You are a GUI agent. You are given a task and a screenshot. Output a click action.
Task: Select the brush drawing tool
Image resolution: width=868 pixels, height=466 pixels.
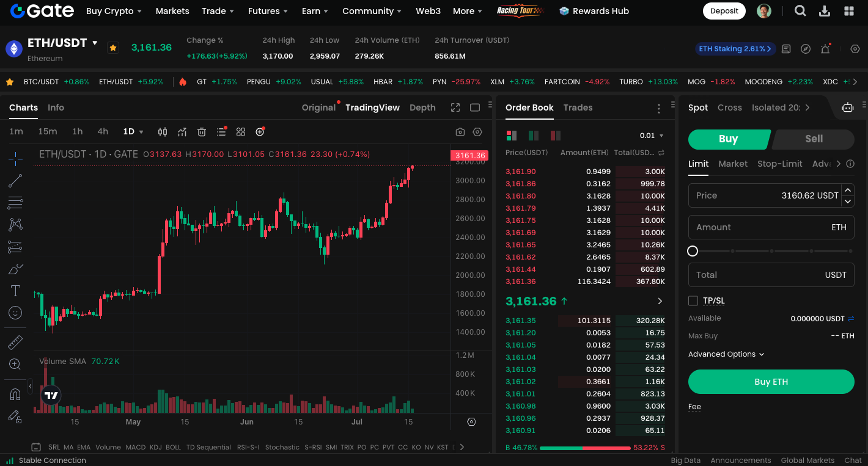(15, 269)
